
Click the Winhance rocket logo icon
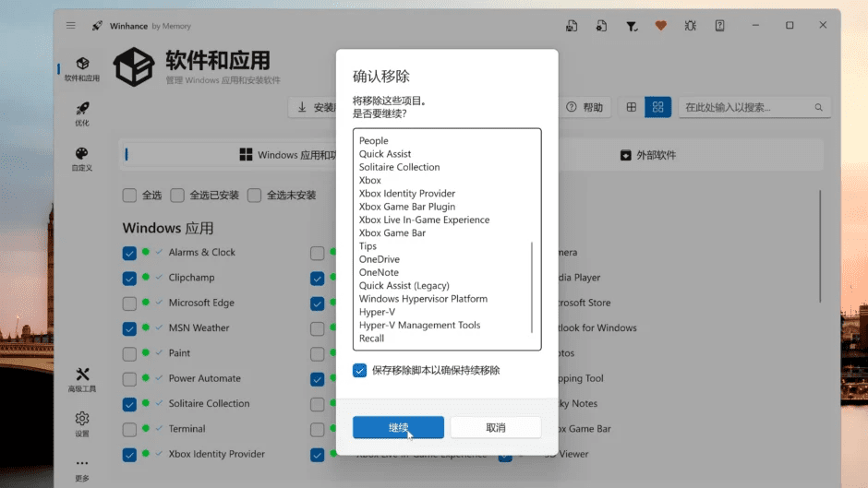(x=98, y=26)
